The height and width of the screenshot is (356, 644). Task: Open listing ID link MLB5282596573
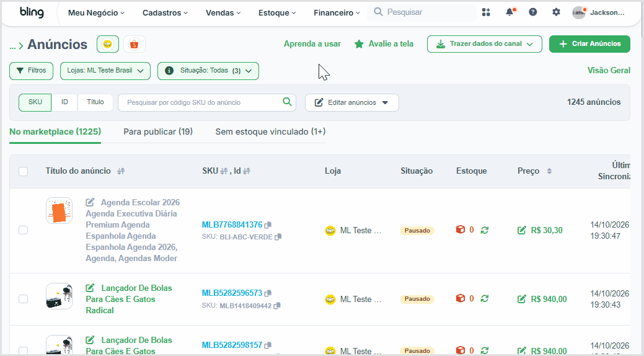click(232, 293)
